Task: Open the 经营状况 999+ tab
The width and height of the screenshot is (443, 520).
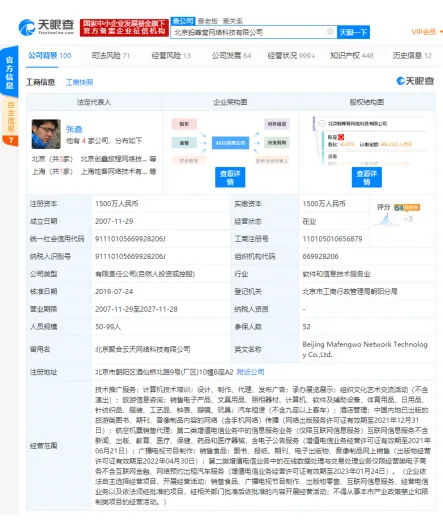Action: click(x=291, y=56)
